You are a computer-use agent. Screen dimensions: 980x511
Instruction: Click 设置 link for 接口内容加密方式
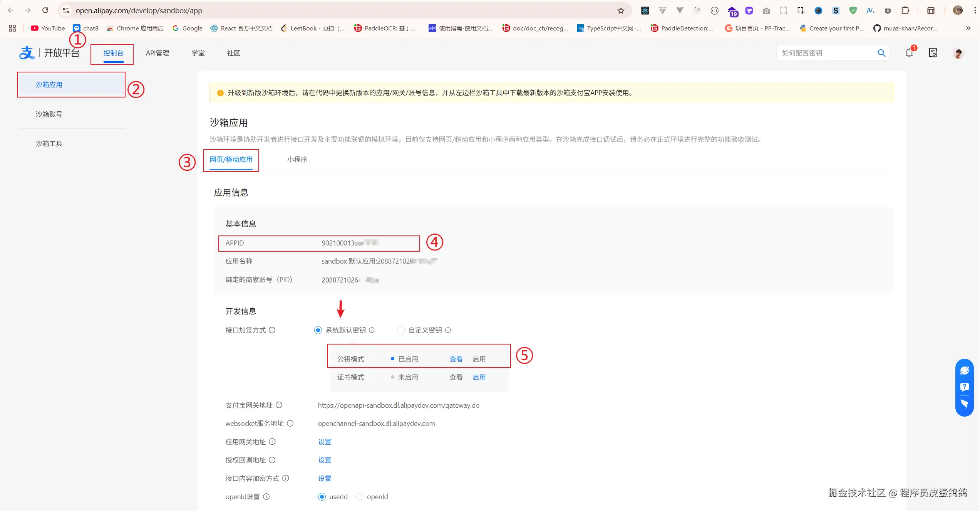pos(325,478)
